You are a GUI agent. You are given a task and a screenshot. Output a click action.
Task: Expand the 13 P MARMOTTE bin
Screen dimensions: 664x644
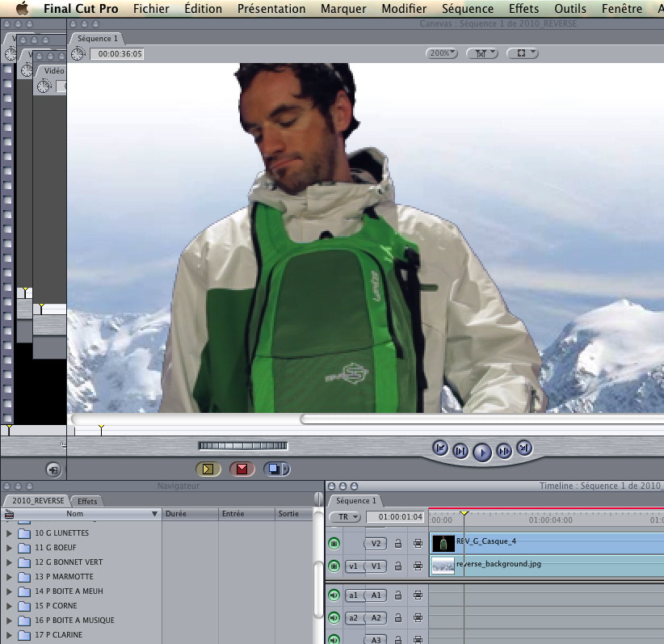tap(9, 577)
